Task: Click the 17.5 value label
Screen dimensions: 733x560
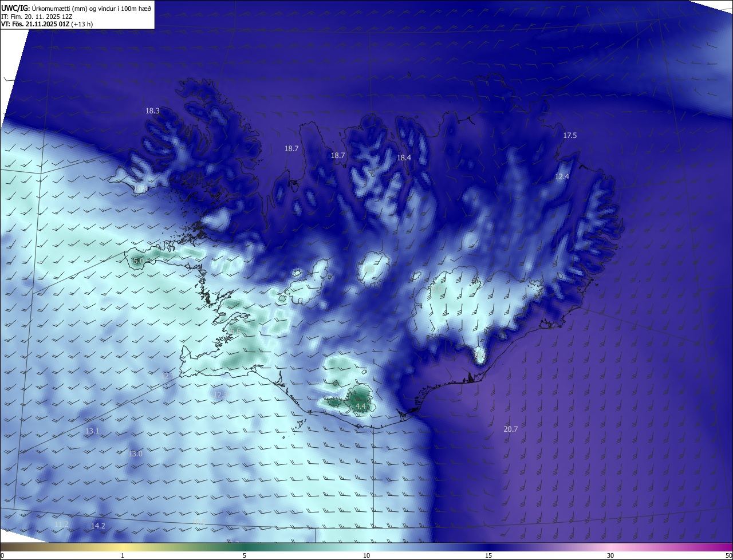Action: pos(570,136)
